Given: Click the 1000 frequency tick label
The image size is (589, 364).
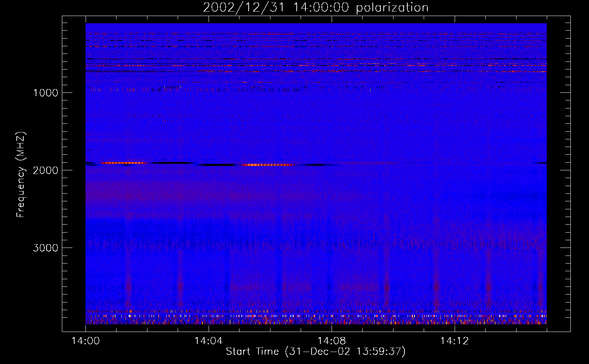Looking at the screenshot, I should (x=46, y=93).
